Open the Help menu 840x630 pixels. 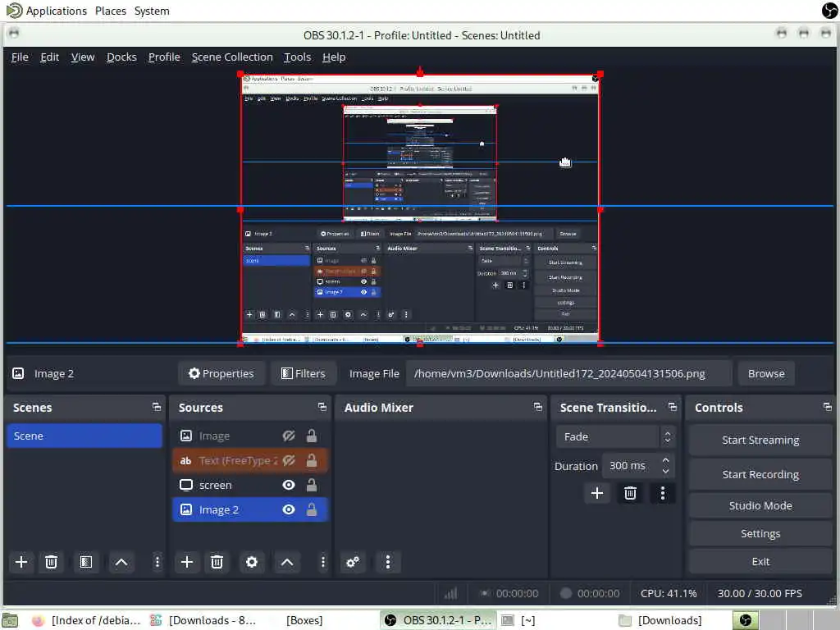[x=334, y=57]
